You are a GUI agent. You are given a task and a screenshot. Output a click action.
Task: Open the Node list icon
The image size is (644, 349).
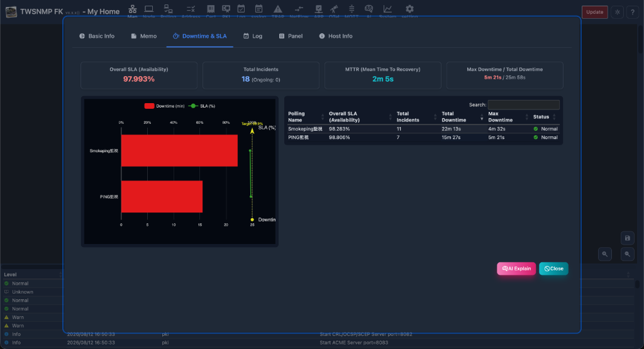coord(148,9)
